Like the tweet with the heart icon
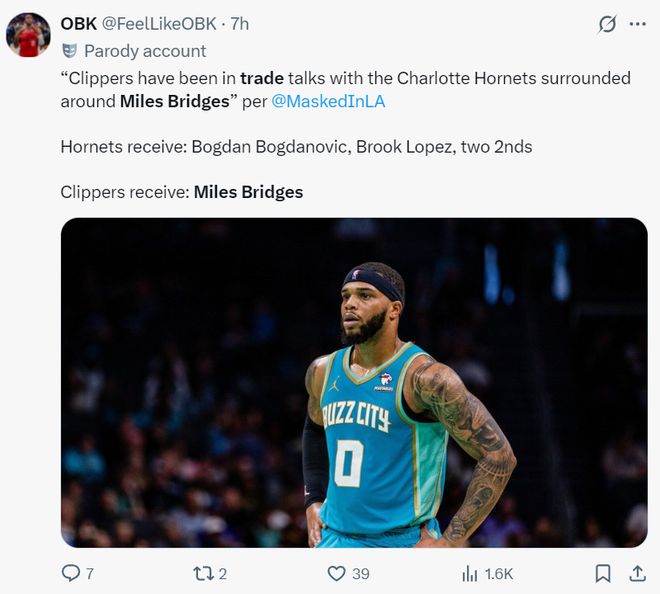This screenshot has width=660, height=594. coord(336,573)
